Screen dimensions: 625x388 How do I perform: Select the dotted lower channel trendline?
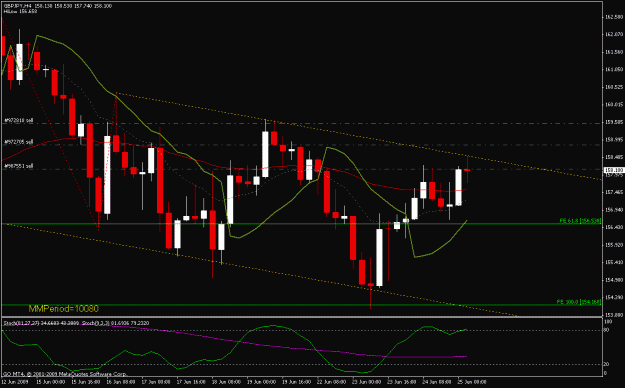259,271
